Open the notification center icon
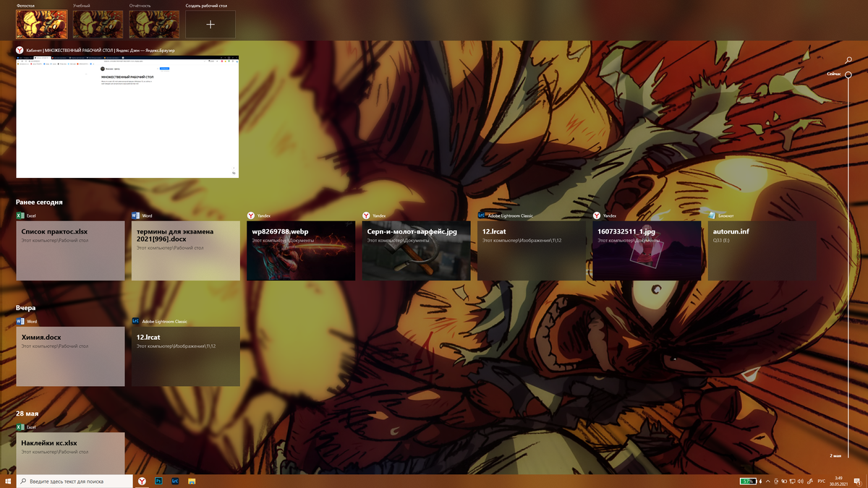The width and height of the screenshot is (868, 488). (x=858, y=481)
